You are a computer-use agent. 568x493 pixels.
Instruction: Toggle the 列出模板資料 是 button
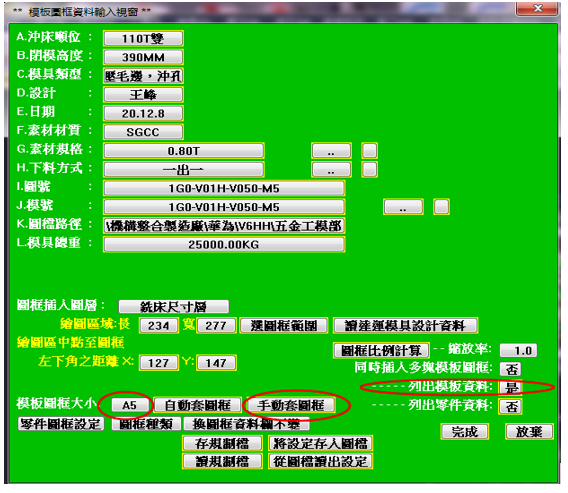(511, 388)
